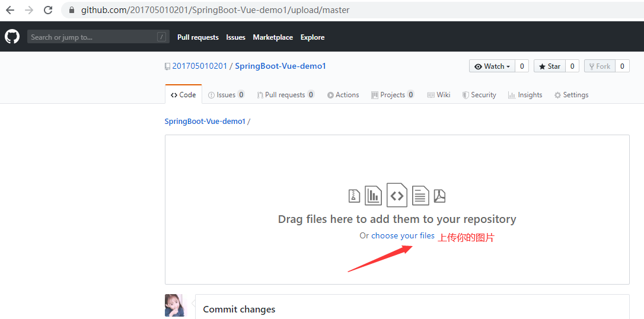The height and width of the screenshot is (319, 644).
Task: Click the SpringBoot-Vue-demo1 breadcrumb link
Action: point(205,121)
